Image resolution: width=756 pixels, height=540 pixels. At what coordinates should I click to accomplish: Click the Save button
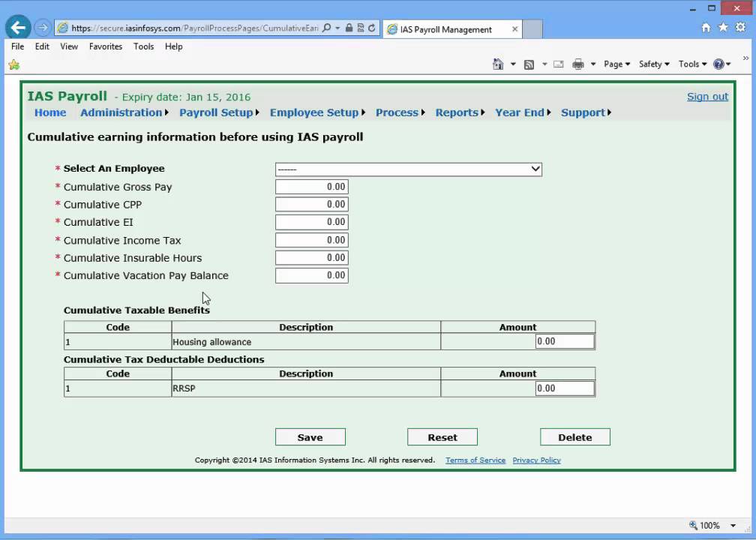pyautogui.click(x=310, y=437)
